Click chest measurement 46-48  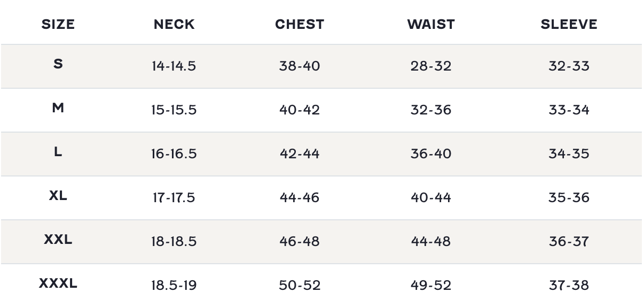(x=300, y=241)
